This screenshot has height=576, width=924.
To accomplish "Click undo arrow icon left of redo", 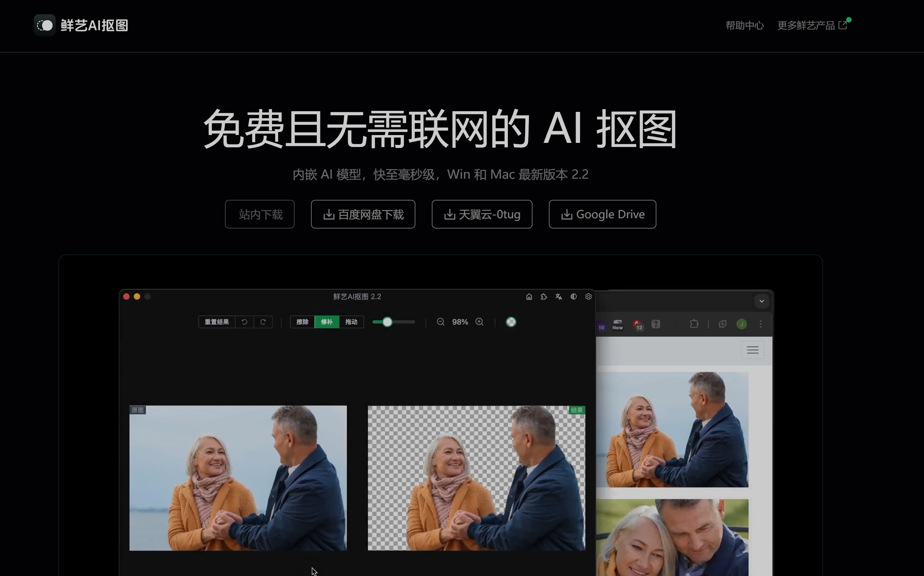I will [244, 322].
